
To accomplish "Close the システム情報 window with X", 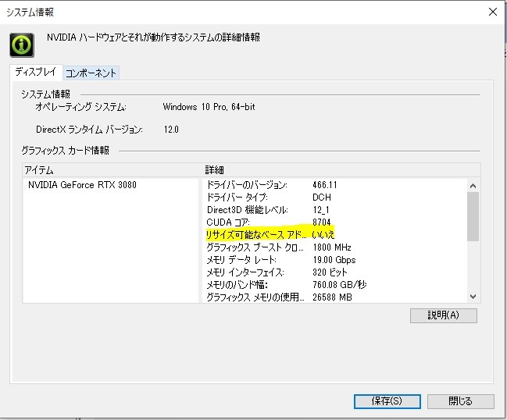I will click(x=493, y=12).
